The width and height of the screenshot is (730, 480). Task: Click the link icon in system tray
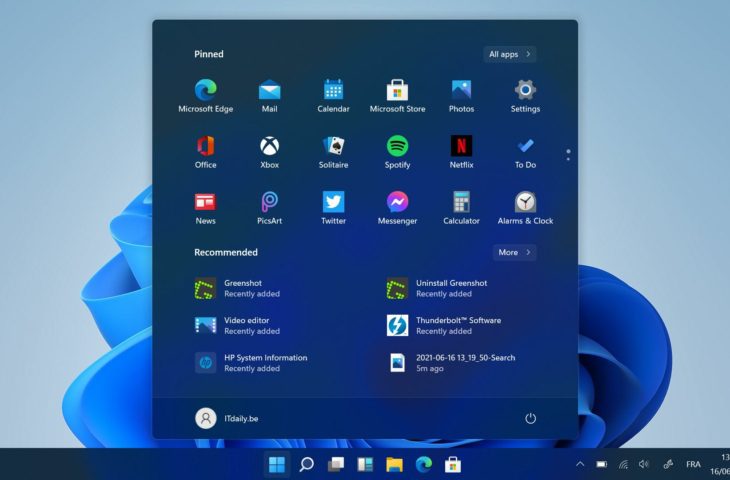coord(668,464)
